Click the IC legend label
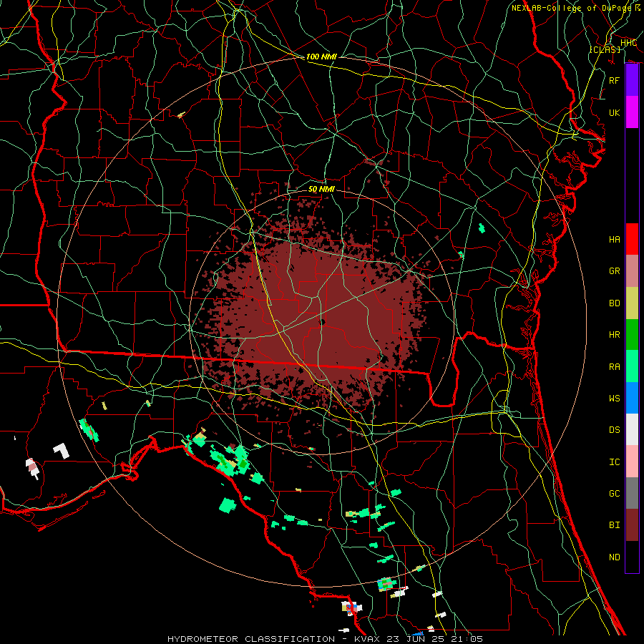Screen dimensions: 644x644 (614, 462)
